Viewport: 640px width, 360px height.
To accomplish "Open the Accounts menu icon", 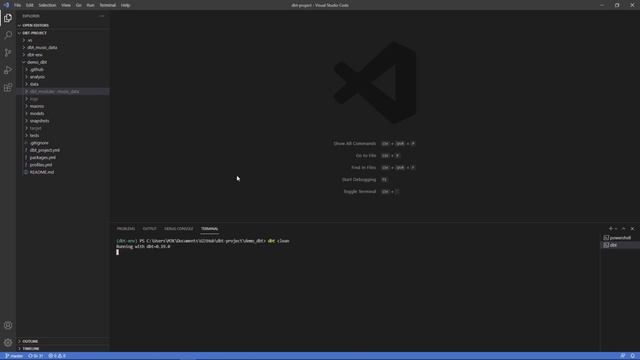I will (x=8, y=325).
